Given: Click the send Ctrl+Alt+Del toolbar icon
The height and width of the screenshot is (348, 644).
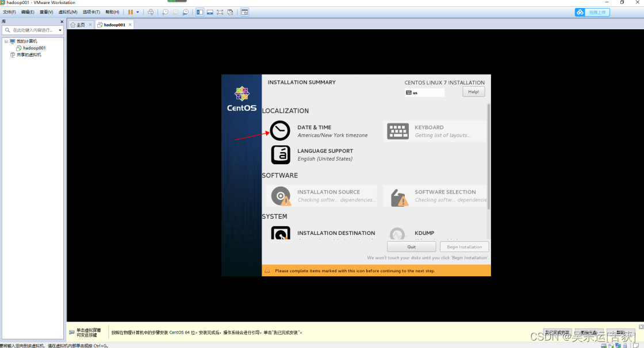Looking at the screenshot, I should (x=151, y=12).
